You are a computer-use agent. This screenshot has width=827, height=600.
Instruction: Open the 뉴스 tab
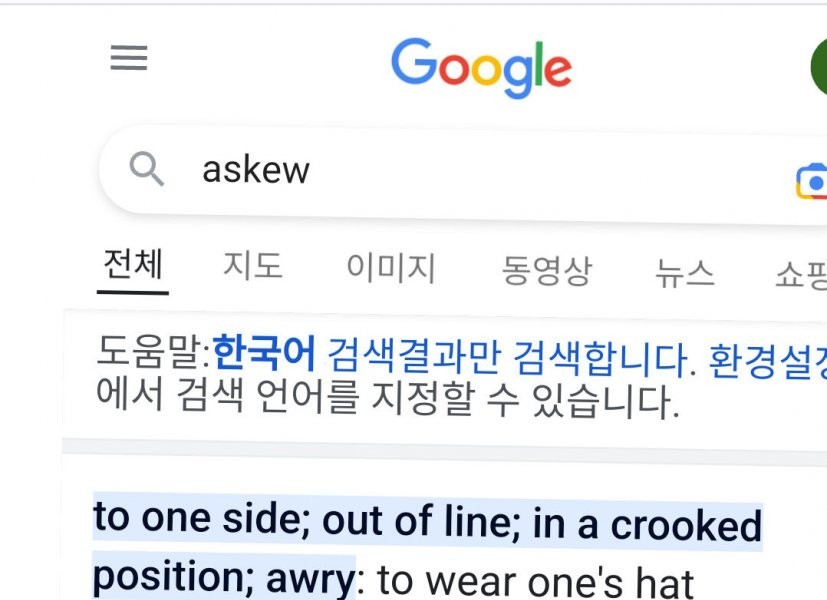pyautogui.click(x=685, y=272)
